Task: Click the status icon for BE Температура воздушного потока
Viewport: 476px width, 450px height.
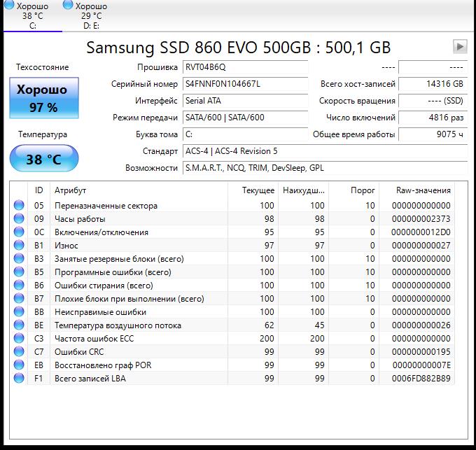Action: pos(19,325)
